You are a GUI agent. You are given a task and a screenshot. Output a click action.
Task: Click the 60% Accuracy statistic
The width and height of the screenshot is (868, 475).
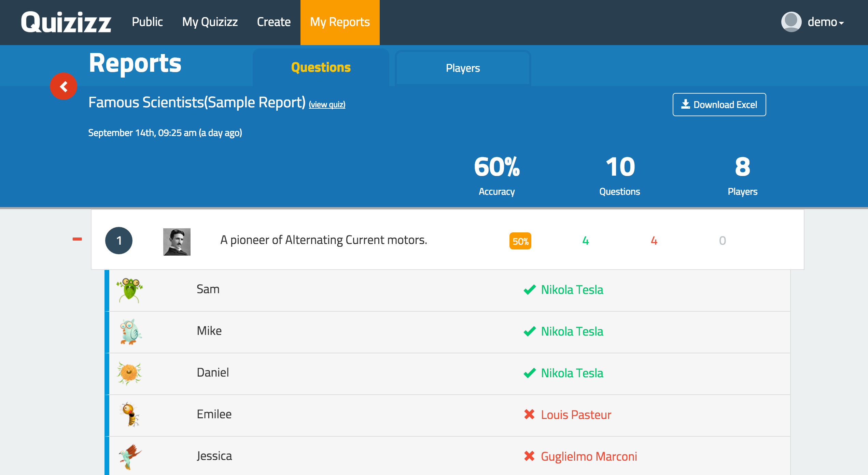497,176
